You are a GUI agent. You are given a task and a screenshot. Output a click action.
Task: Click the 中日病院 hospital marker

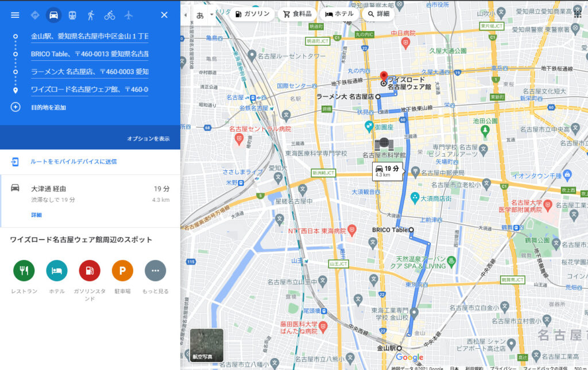pos(405,44)
